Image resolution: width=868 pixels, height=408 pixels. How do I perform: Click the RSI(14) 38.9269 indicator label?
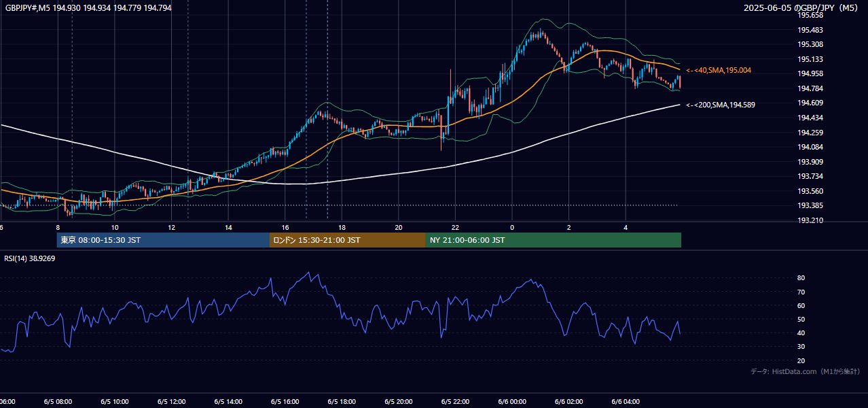(x=30, y=258)
